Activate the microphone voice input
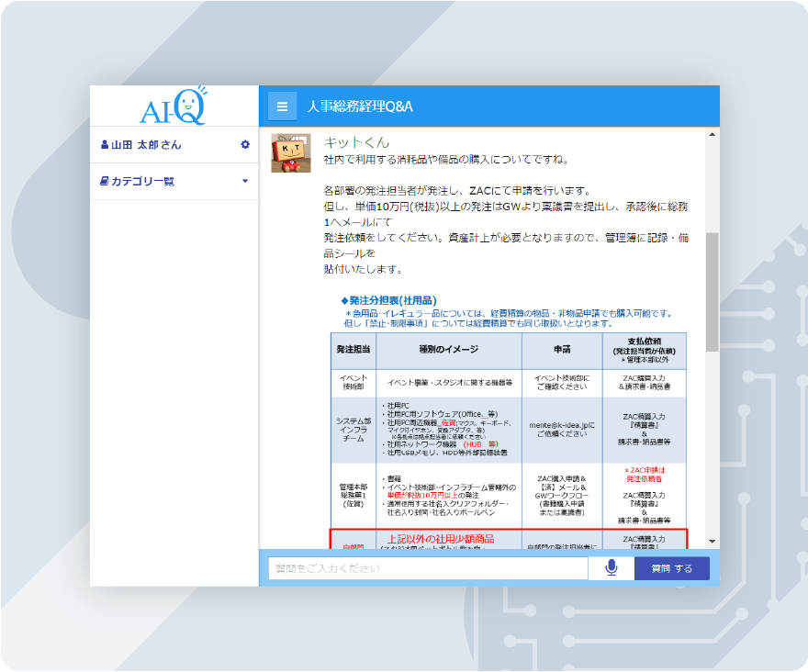808x672 pixels. tap(611, 568)
